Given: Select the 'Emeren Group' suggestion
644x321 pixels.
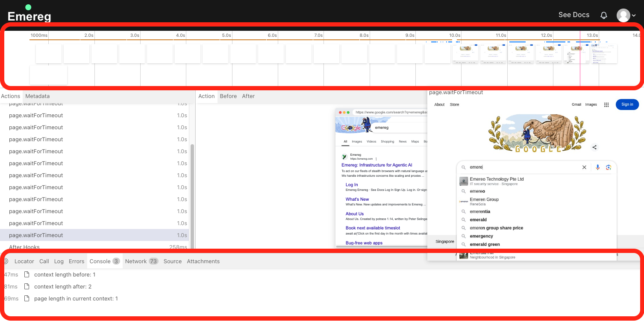Looking at the screenshot, I should click(537, 201).
